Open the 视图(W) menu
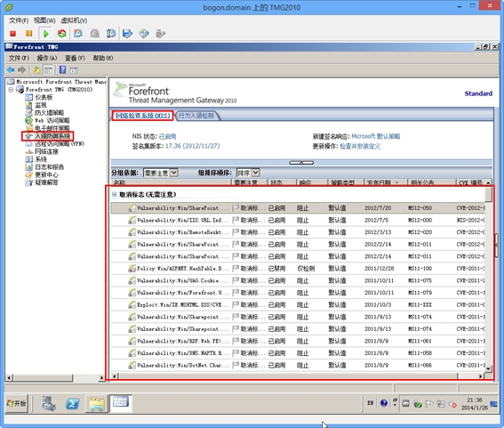Viewport: 504px width, 428px height. [x=44, y=20]
